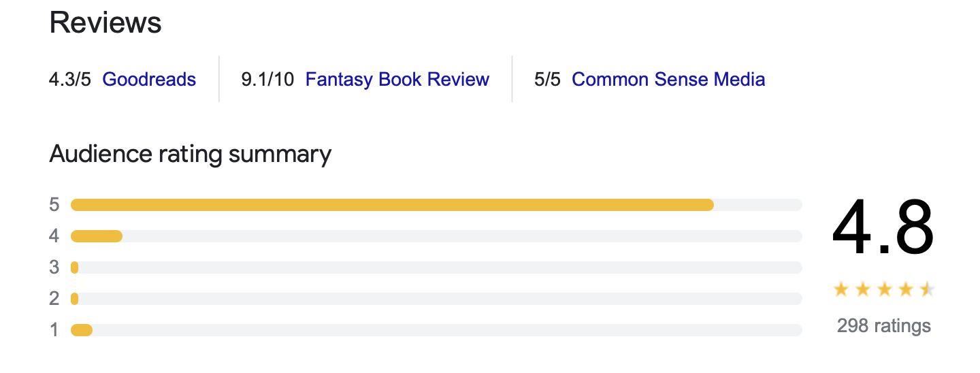Screen dimensions: 980x373
Task: Click the 4-star rating bar
Action: click(436, 236)
